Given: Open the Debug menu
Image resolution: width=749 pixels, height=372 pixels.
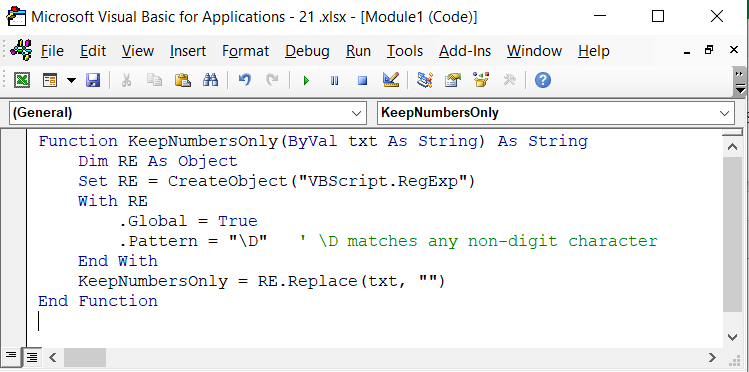Looking at the screenshot, I should pos(307,51).
